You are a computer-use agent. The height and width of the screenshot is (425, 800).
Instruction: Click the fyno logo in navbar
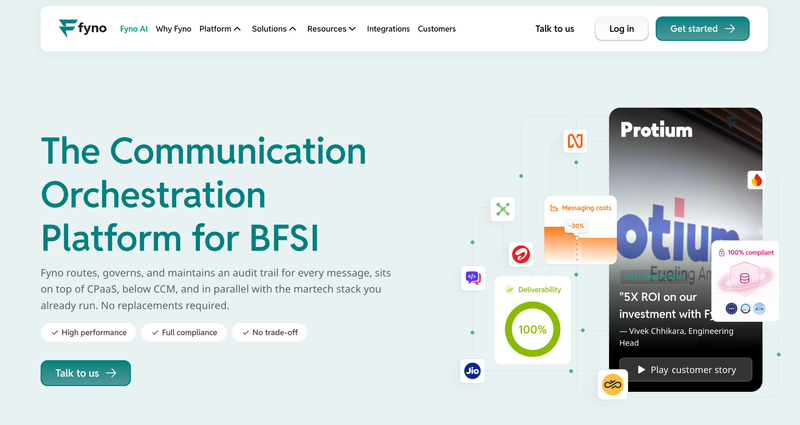click(83, 29)
